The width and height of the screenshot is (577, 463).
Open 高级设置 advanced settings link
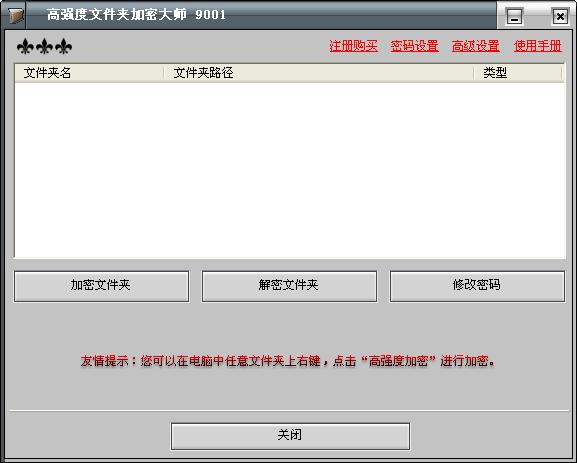(x=475, y=46)
